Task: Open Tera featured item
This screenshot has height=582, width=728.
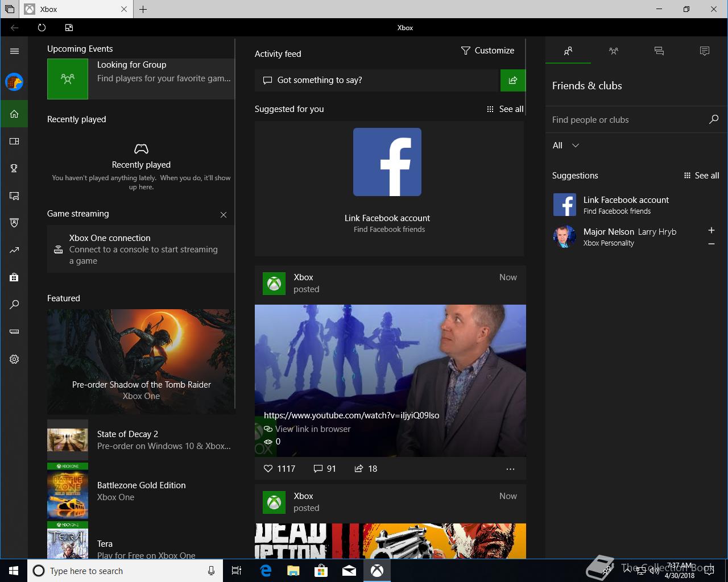Action: pyautogui.click(x=140, y=541)
